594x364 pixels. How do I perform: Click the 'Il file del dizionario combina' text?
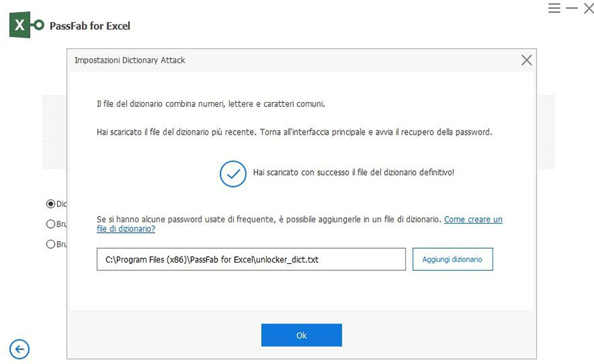pyautogui.click(x=211, y=104)
